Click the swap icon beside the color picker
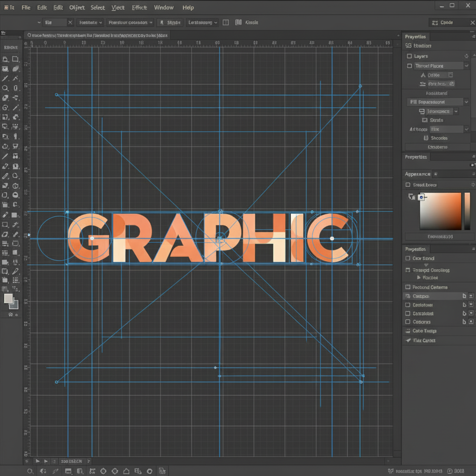The height and width of the screenshot is (476, 476). 411,197
